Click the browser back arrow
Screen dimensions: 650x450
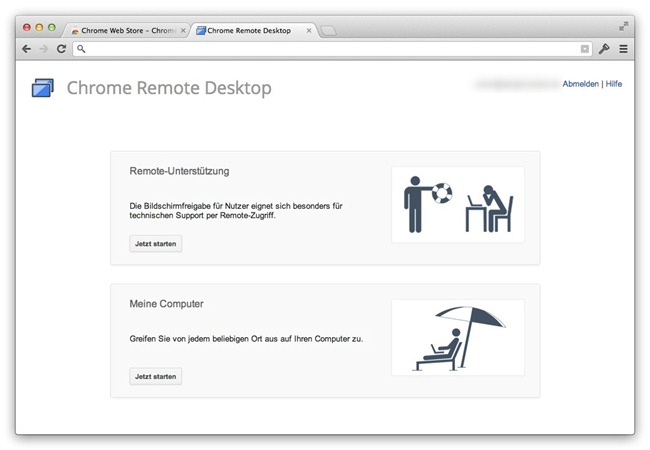point(27,48)
